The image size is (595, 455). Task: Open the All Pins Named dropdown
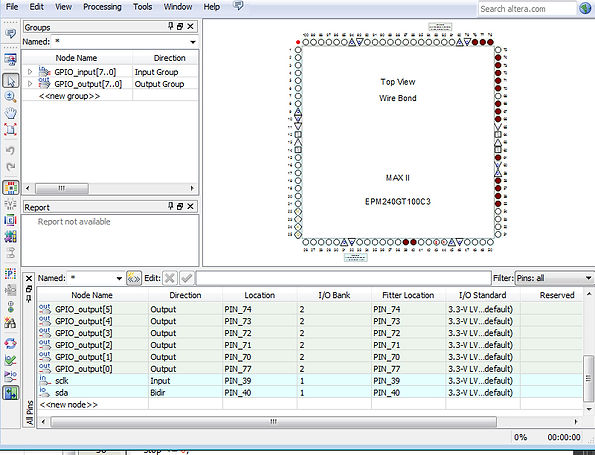tap(119, 278)
